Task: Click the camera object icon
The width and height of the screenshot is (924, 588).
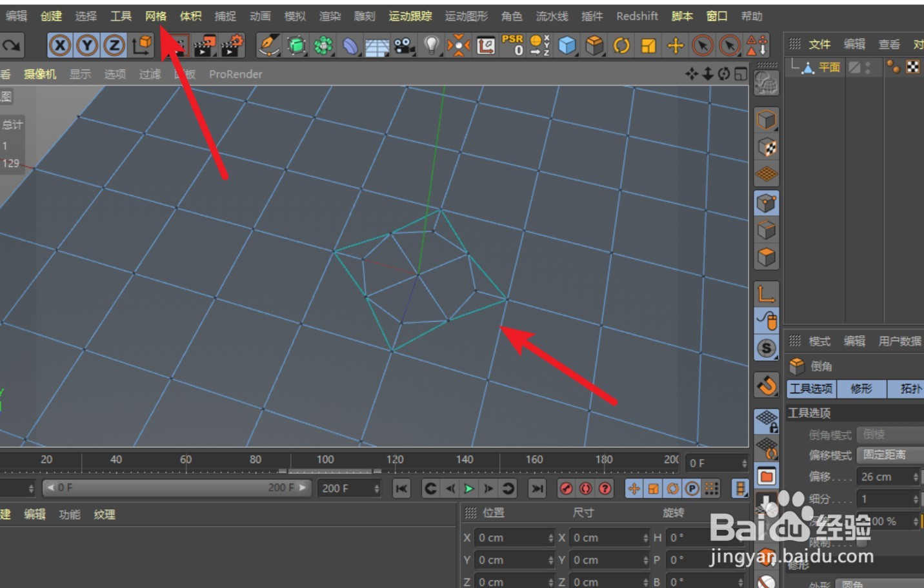Action: point(404,45)
